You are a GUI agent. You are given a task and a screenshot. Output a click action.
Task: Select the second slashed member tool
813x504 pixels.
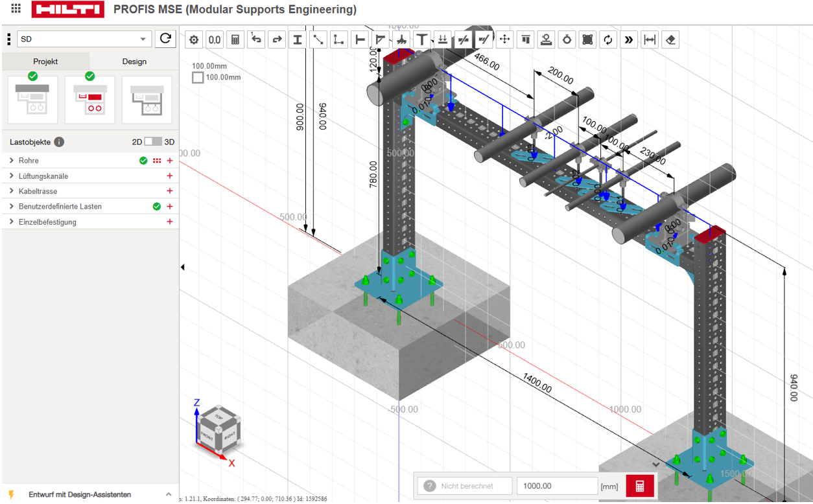tap(484, 40)
